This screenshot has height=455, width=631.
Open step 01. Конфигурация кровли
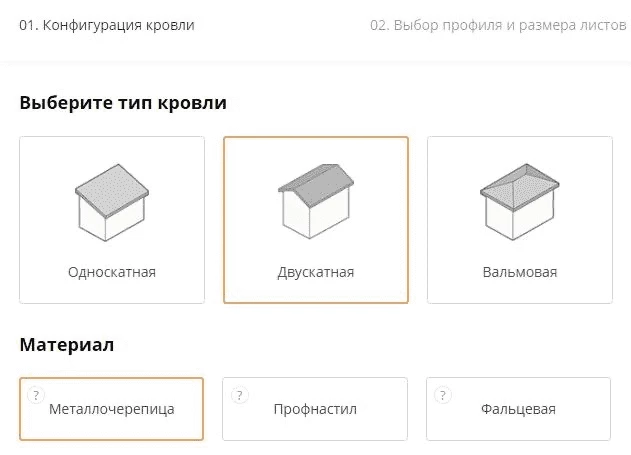click(107, 25)
